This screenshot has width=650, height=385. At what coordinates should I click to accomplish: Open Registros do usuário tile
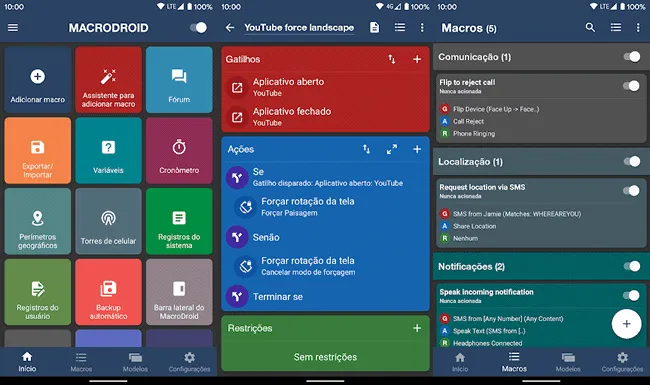pos(38,292)
